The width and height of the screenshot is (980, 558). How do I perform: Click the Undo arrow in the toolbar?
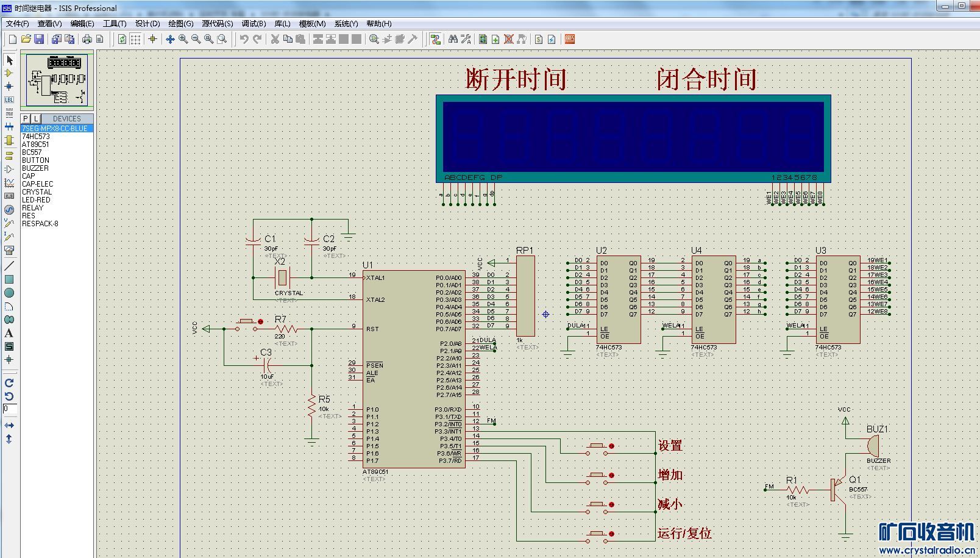pyautogui.click(x=244, y=39)
